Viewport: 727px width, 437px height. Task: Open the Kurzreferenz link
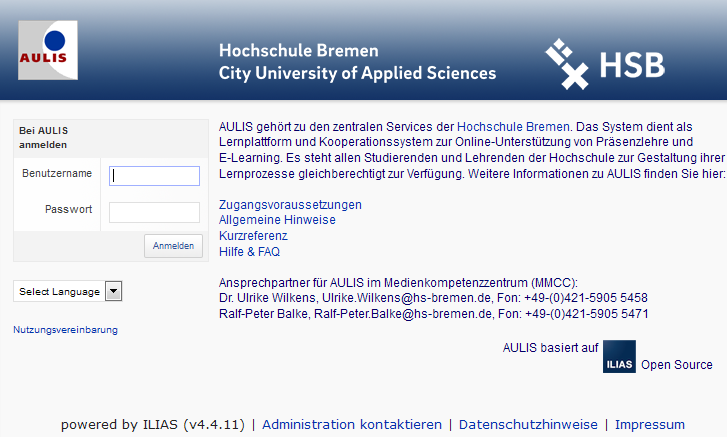(253, 236)
